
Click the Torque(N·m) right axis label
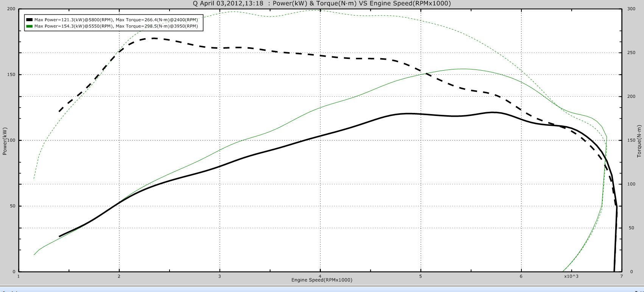click(639, 141)
